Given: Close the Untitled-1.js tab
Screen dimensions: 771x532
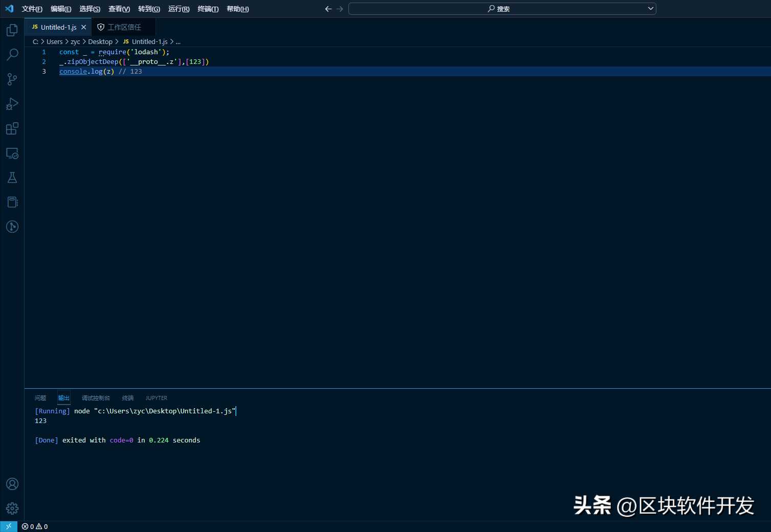Looking at the screenshot, I should (83, 27).
